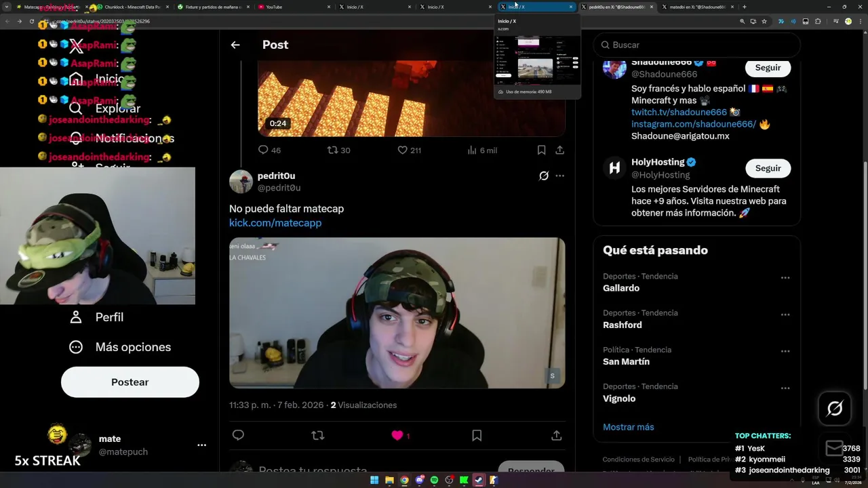Unlike pedrit0u's post with pink heart
This screenshot has width=868, height=488.
coord(397,435)
